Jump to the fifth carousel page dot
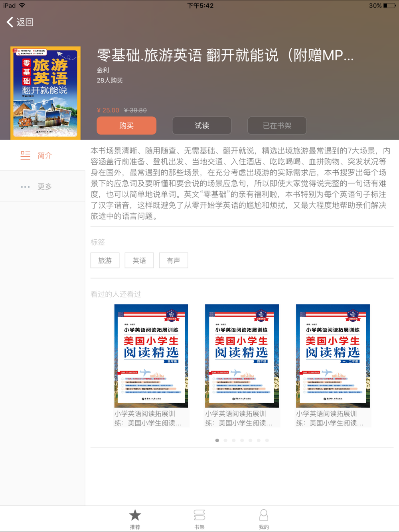399x532 pixels. click(250, 440)
